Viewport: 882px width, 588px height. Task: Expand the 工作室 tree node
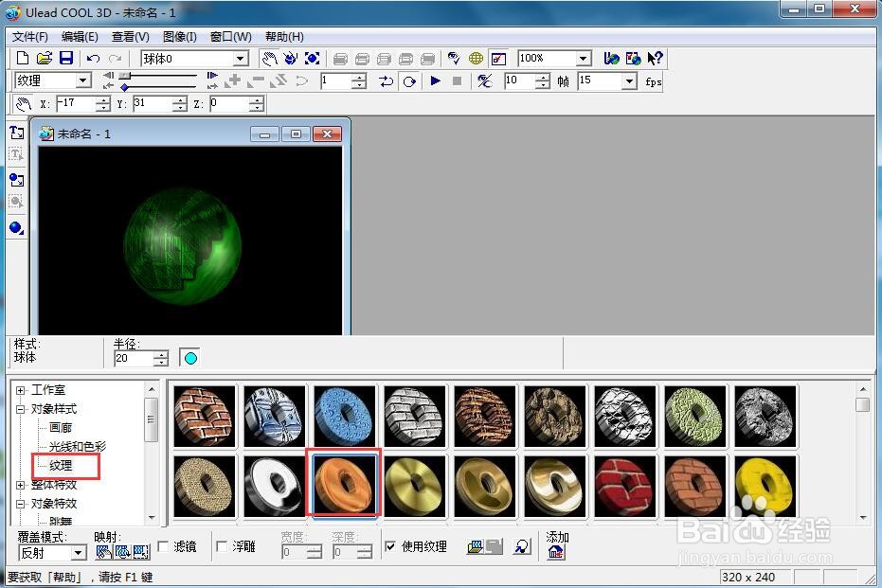[20, 390]
